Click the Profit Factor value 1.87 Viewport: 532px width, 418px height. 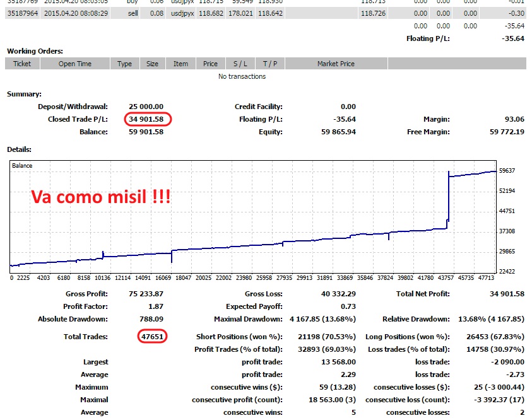tap(155, 306)
